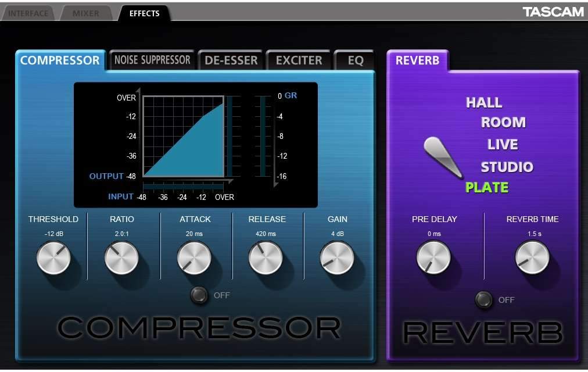The height and width of the screenshot is (372, 588).
Task: Select ROOM reverb type
Action: coord(503,122)
